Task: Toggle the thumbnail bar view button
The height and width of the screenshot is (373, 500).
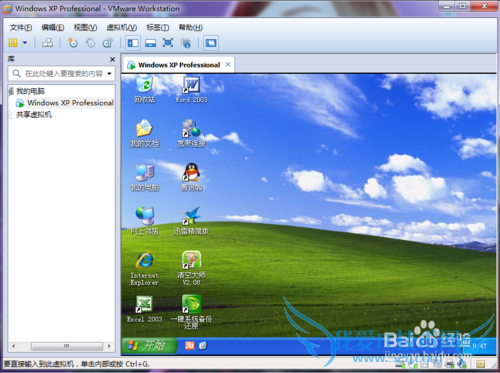Action: click(150, 43)
